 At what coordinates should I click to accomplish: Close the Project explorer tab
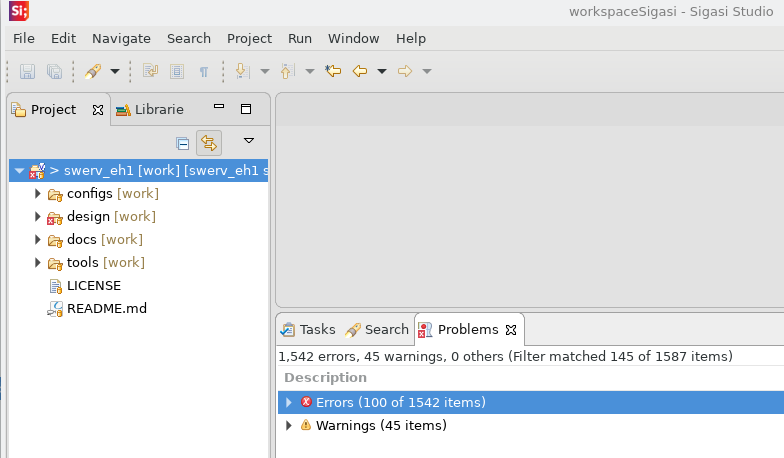point(98,110)
